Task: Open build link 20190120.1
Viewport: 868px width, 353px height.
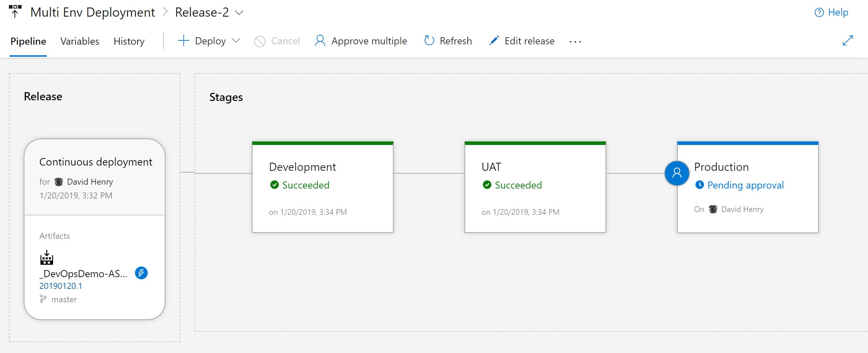Action: [61, 286]
